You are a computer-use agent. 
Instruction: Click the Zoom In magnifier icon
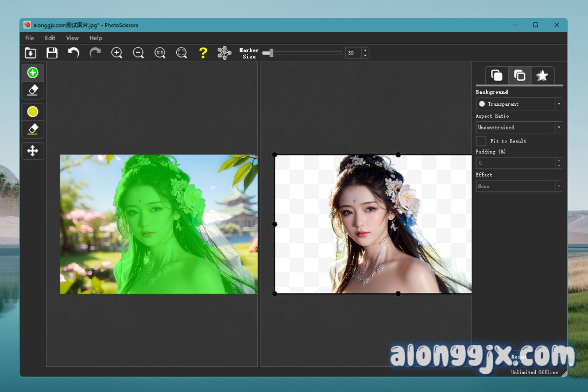point(117,53)
